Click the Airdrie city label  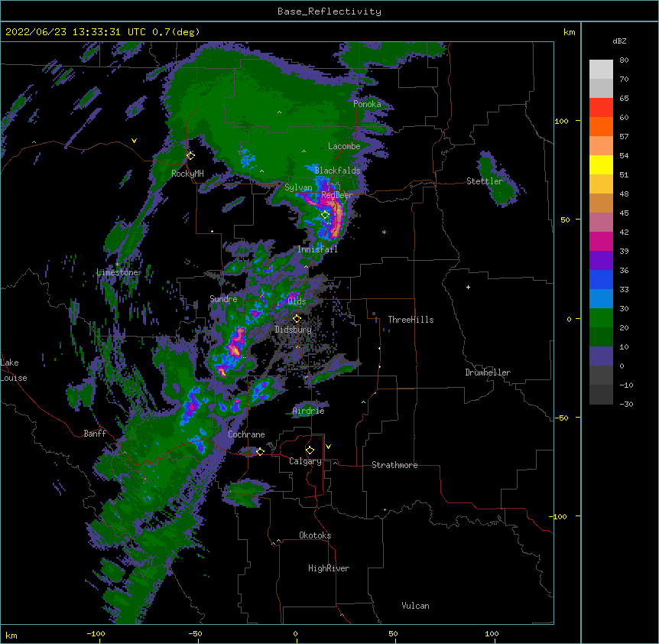coord(309,411)
